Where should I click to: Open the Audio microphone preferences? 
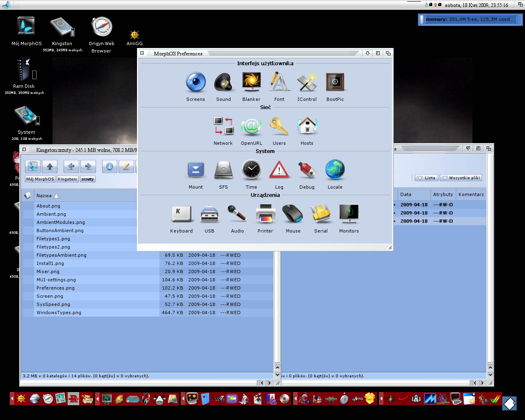click(237, 214)
